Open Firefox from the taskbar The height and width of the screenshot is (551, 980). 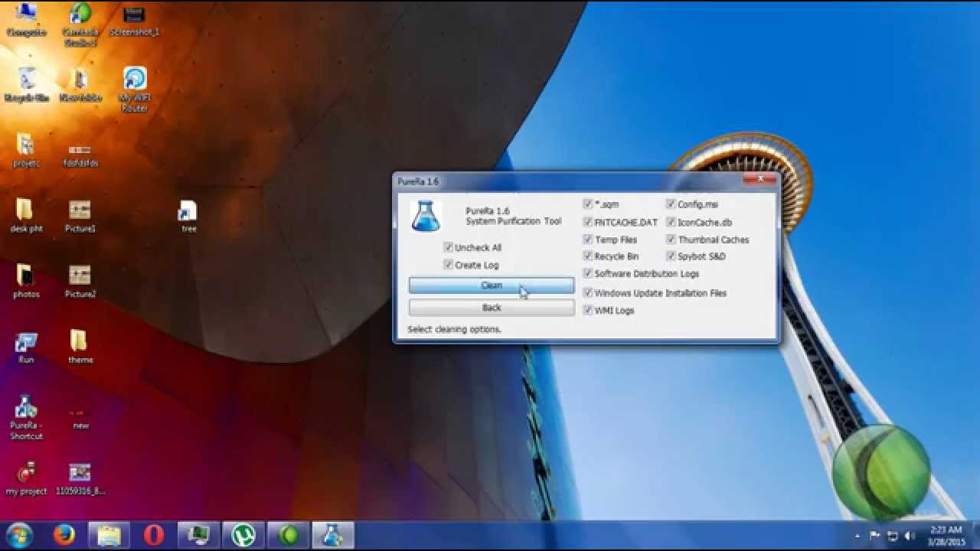64,535
